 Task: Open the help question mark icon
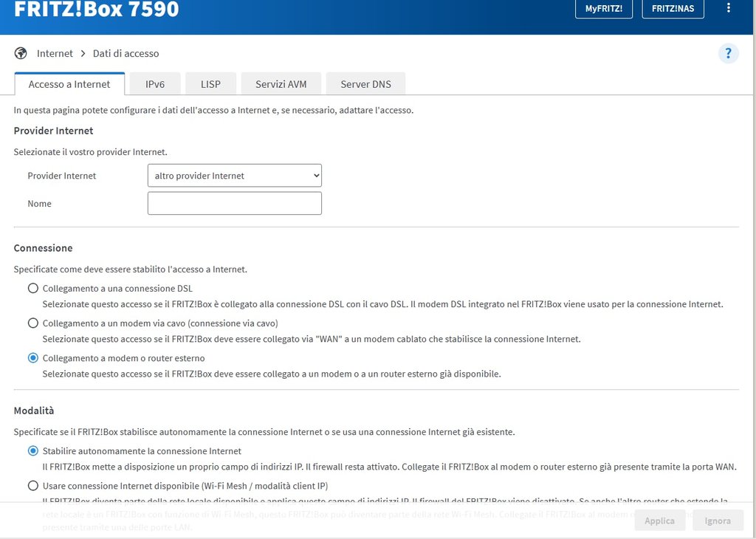click(728, 53)
